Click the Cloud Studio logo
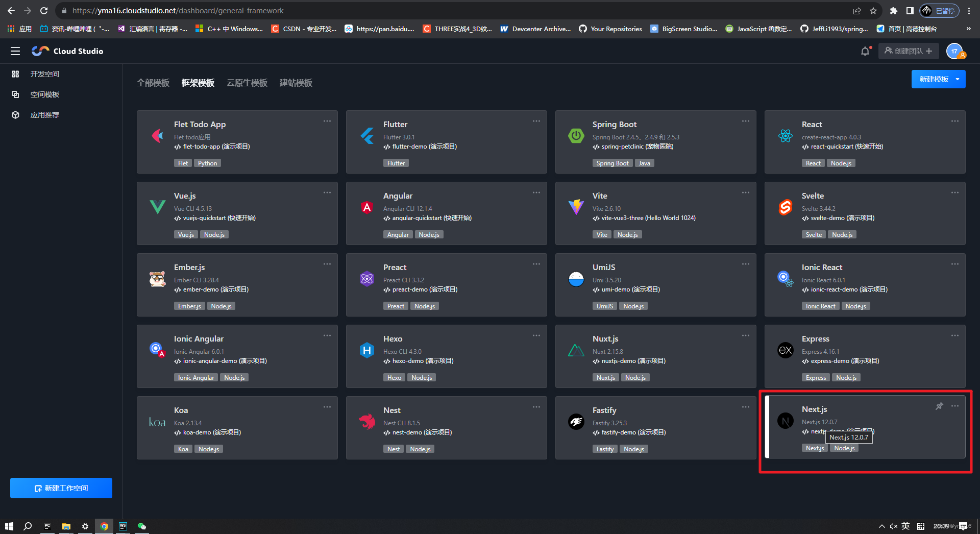Screen dimensions: 980x534 [x=67, y=51]
